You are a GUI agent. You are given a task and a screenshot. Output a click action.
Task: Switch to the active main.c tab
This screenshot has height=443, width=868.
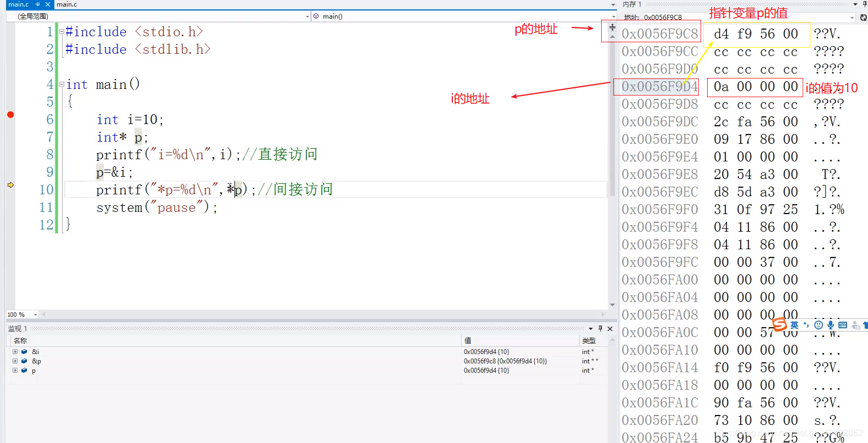[x=18, y=4]
